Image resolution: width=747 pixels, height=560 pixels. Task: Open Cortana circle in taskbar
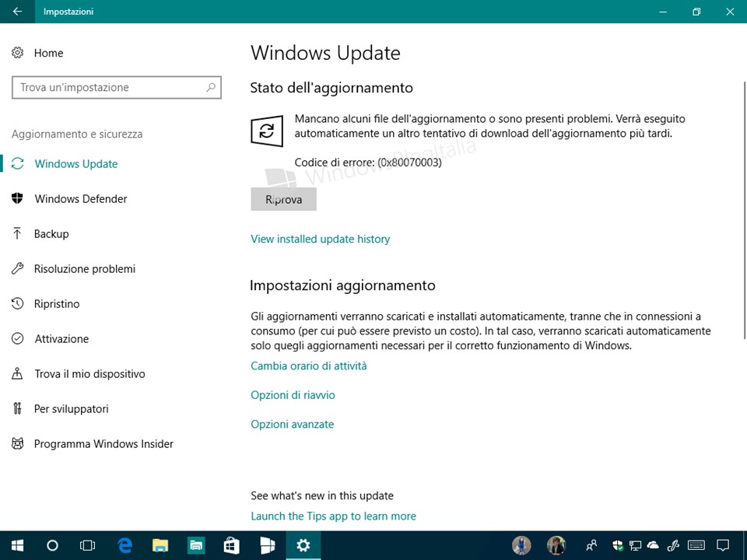pos(52,545)
